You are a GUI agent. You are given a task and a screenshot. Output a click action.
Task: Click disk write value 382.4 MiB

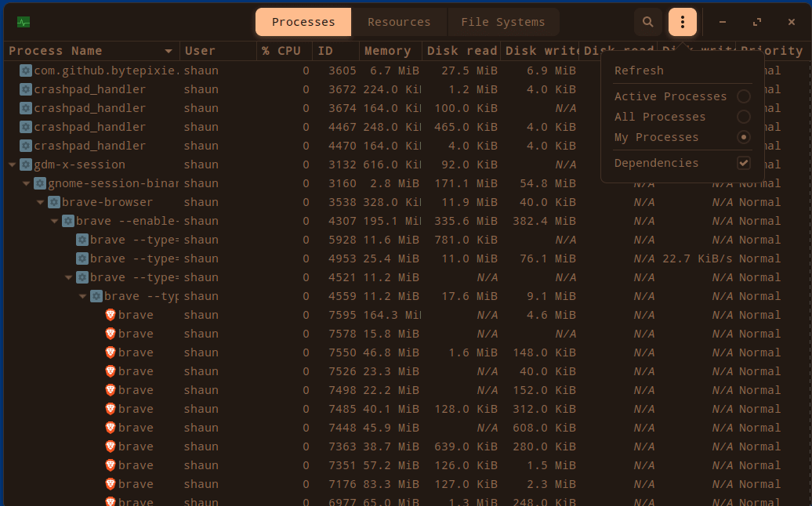tap(544, 221)
